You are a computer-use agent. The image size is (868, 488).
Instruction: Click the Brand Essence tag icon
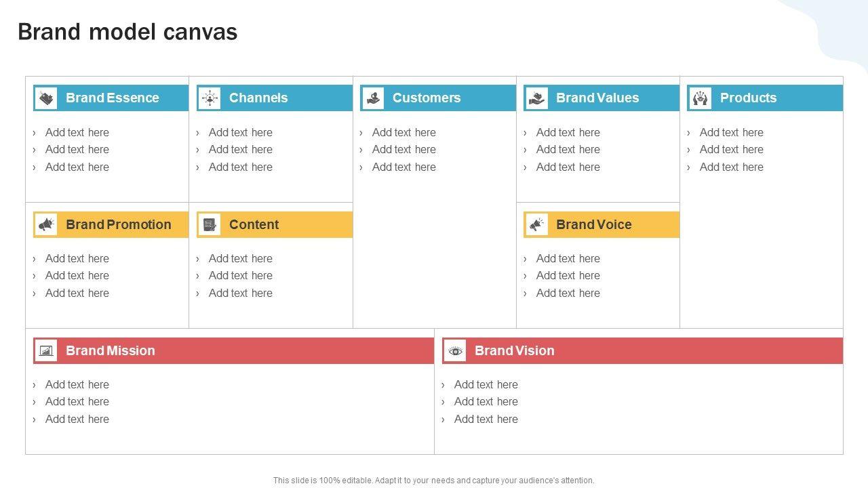click(46, 98)
